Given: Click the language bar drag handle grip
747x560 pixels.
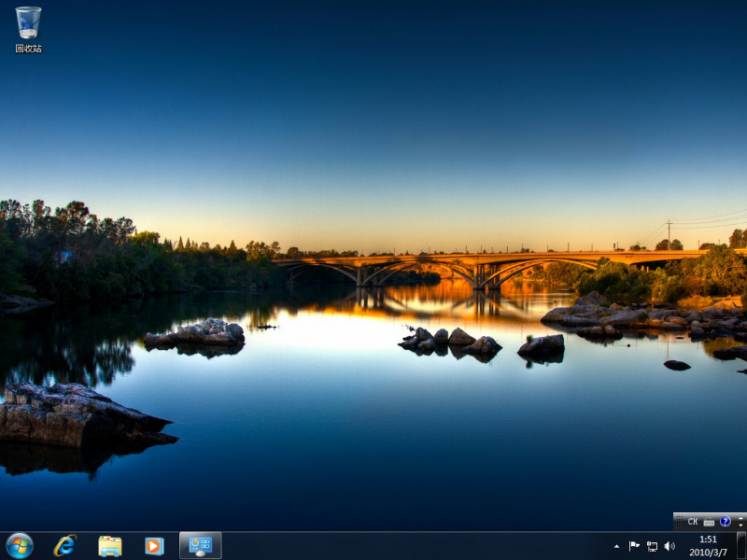Looking at the screenshot, I should (x=680, y=522).
